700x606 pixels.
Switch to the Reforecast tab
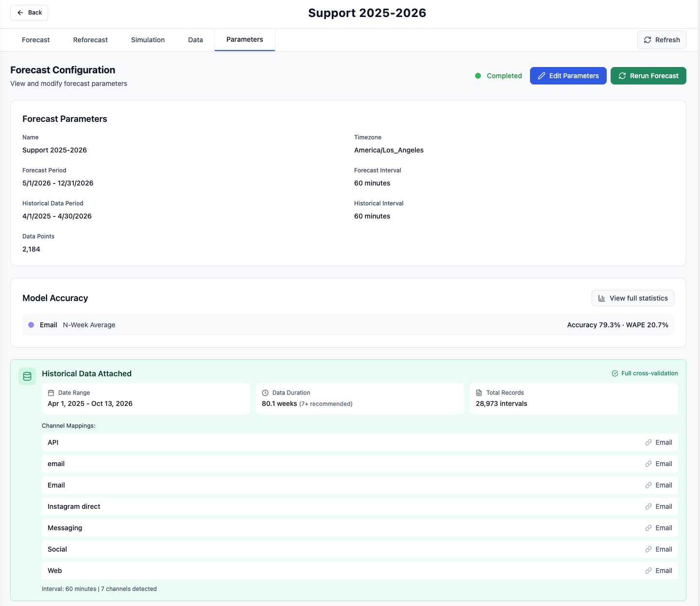coord(90,40)
